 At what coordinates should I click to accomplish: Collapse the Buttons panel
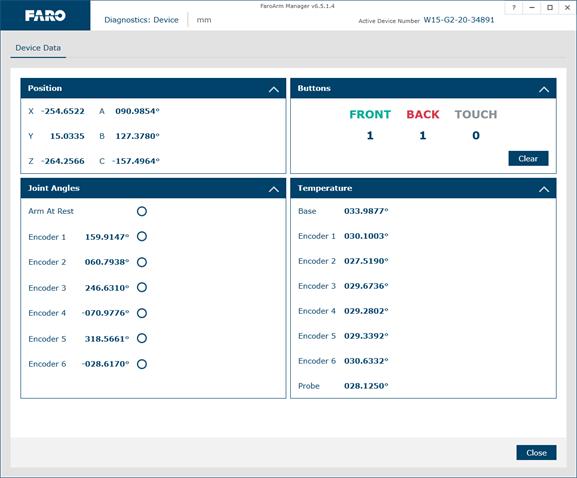[x=544, y=89]
